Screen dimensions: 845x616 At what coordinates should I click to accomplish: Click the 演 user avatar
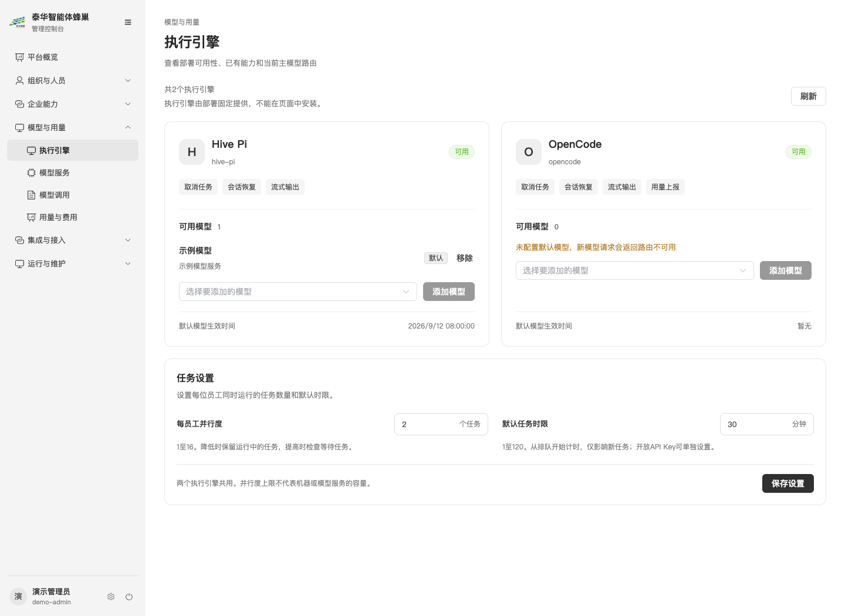[x=18, y=597]
